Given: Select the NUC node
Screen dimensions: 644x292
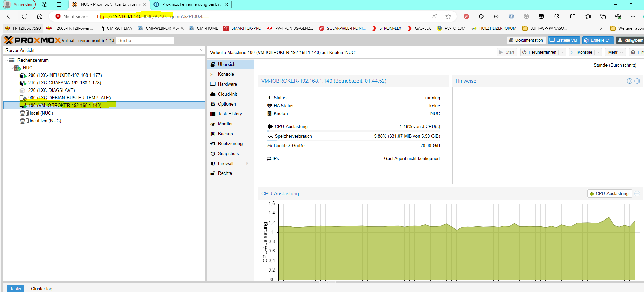Looking at the screenshot, I should click(x=27, y=68).
